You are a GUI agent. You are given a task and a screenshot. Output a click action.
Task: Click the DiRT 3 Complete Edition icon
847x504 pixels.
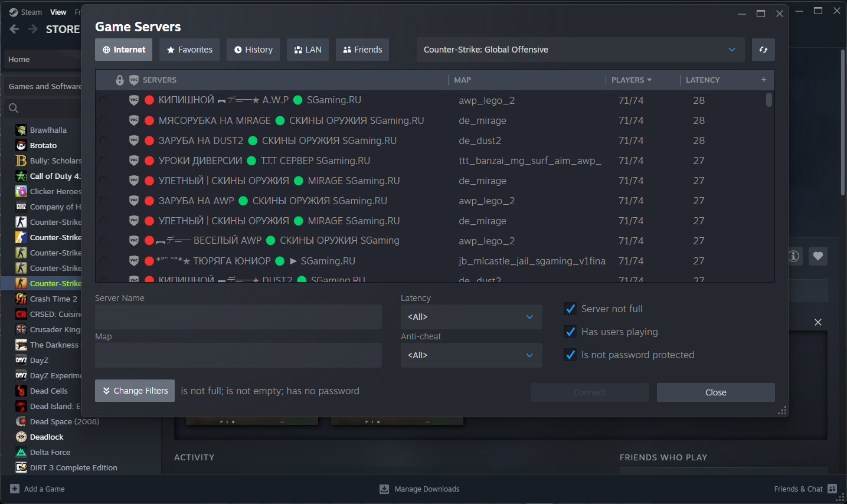pos(21,467)
